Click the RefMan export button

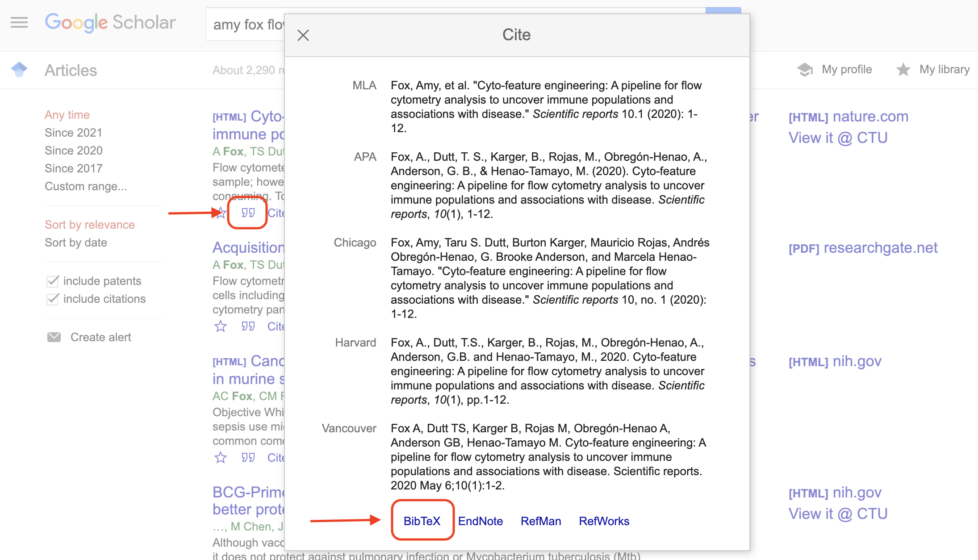[542, 520]
